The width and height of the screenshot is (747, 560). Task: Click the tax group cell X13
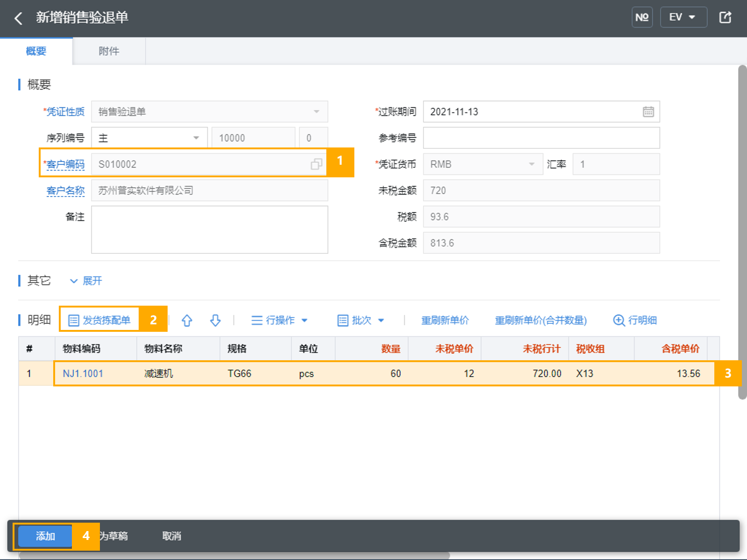[601, 374]
